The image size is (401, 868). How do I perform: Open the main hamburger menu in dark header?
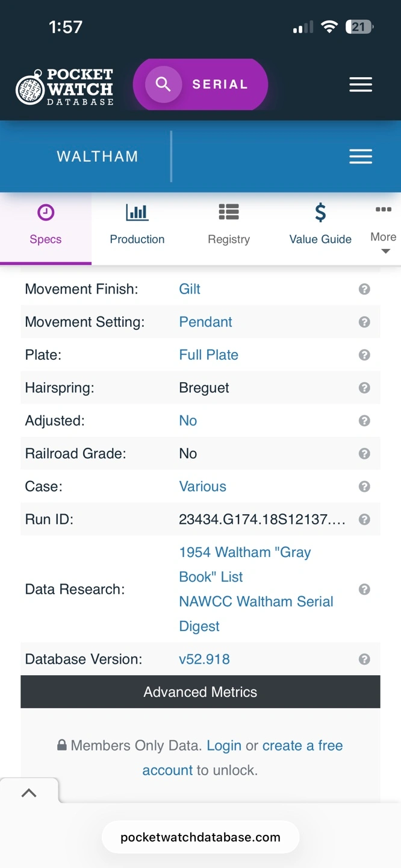pyautogui.click(x=361, y=85)
